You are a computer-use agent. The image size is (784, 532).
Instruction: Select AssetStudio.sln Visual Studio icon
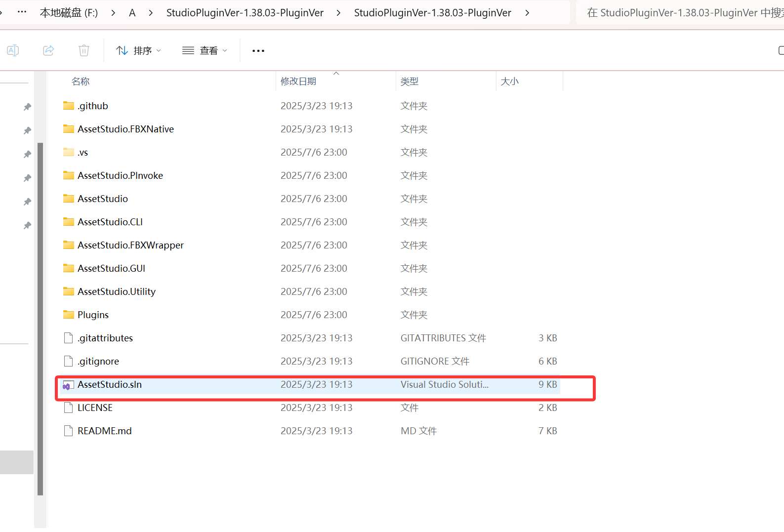[68, 385]
